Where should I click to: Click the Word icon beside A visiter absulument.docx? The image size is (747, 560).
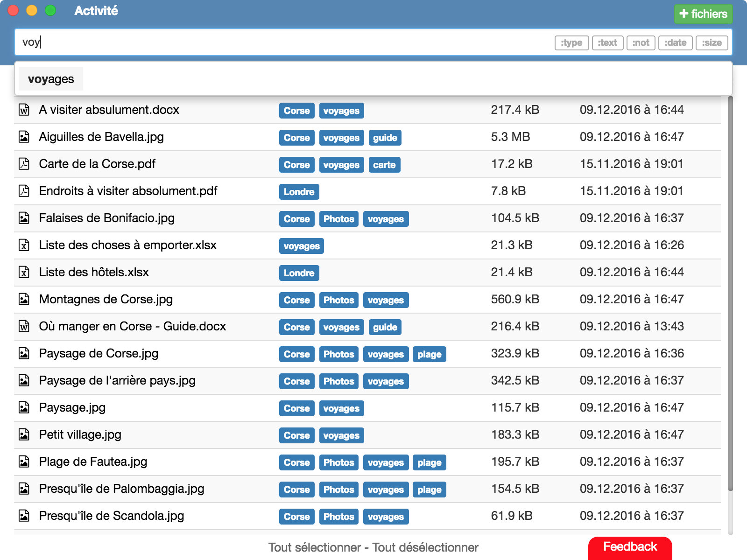24,110
